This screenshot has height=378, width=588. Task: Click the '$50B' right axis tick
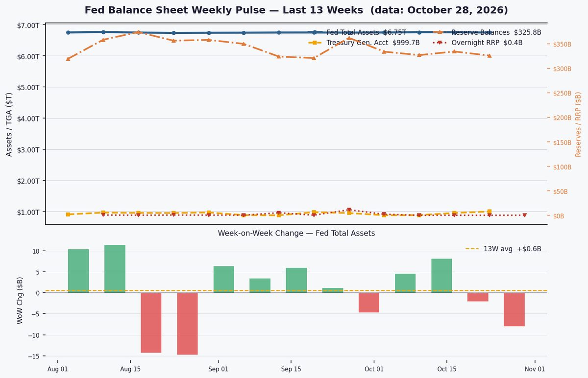pyautogui.click(x=560, y=191)
